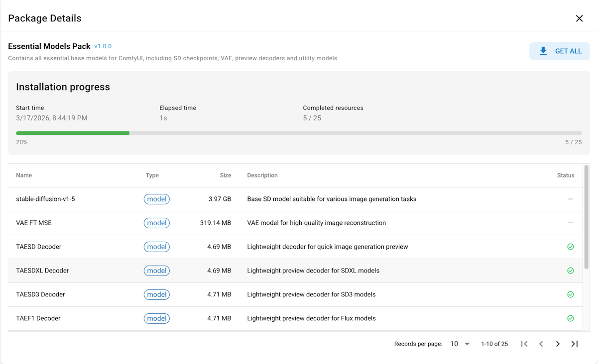Jump to the last page of results
The image size is (598, 364).
point(575,344)
